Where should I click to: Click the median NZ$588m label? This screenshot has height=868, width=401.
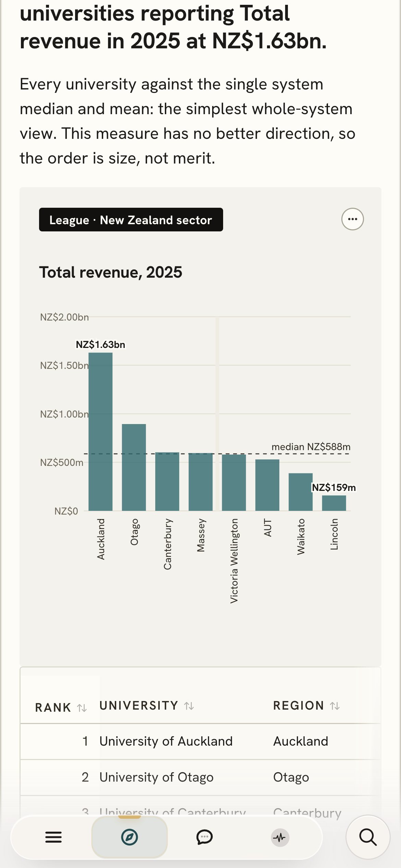(311, 447)
